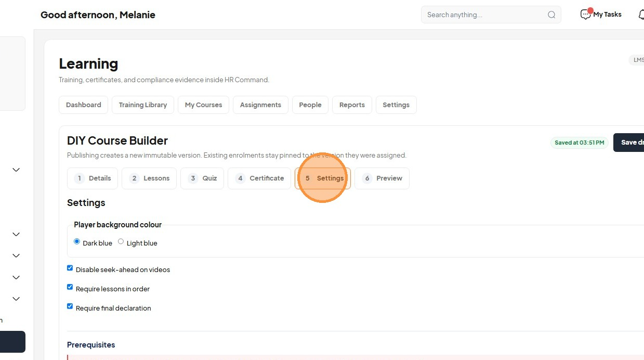Viewport: 644px width, 360px height.
Task: Toggle Require lessons in order checkbox
Action: pyautogui.click(x=70, y=287)
